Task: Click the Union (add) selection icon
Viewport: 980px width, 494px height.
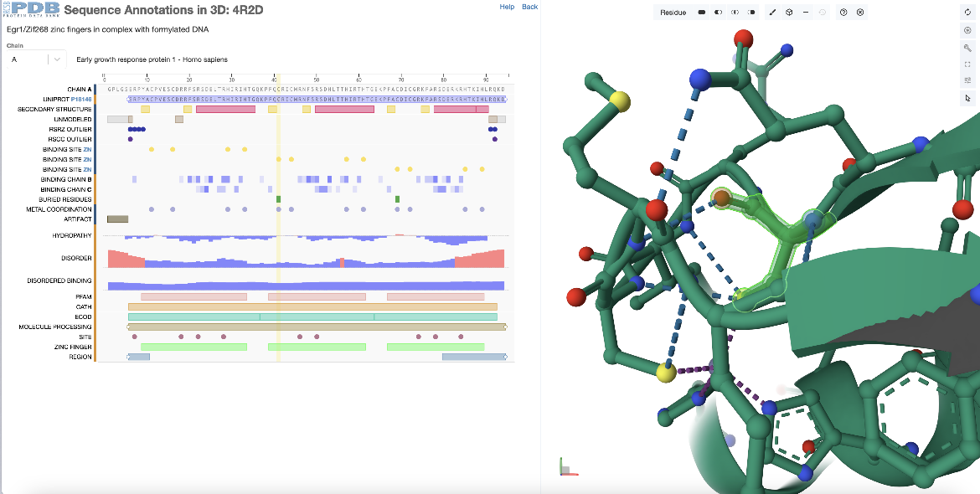Action: [718, 13]
